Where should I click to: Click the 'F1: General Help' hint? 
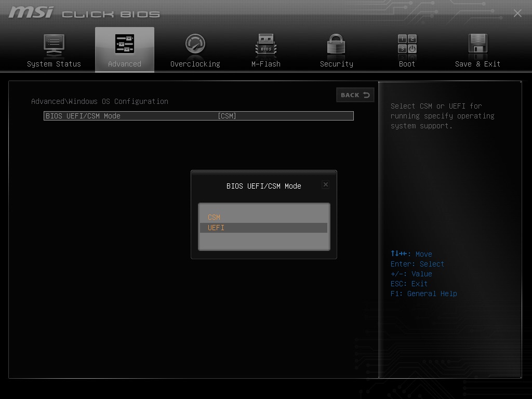coord(423,294)
